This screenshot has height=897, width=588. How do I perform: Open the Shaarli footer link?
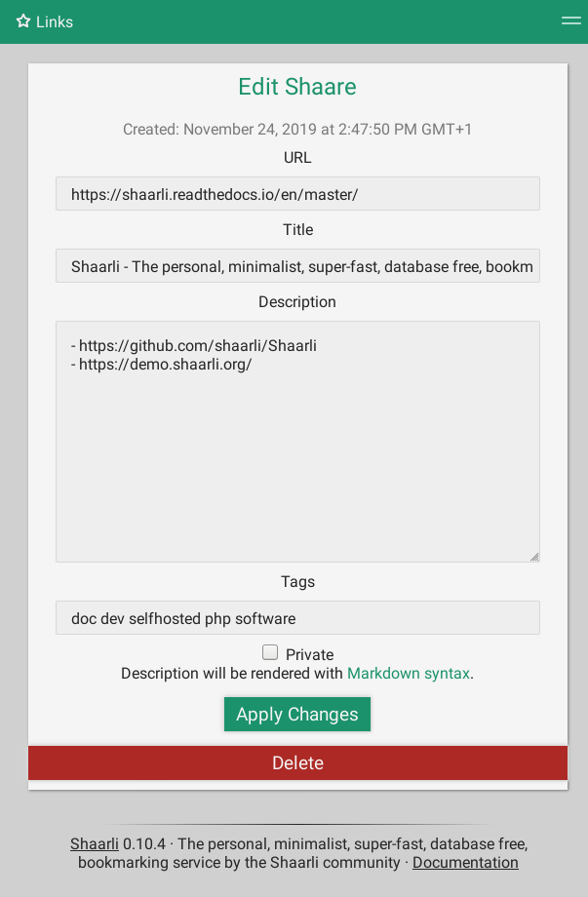tap(95, 843)
